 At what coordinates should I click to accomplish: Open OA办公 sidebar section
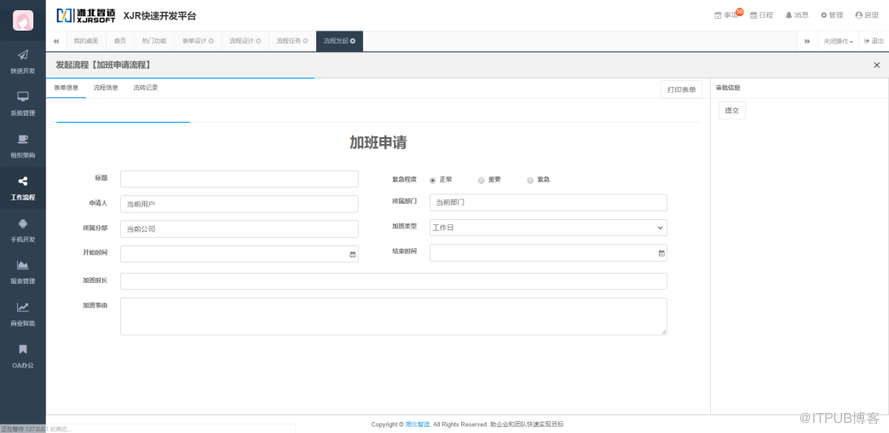[22, 355]
